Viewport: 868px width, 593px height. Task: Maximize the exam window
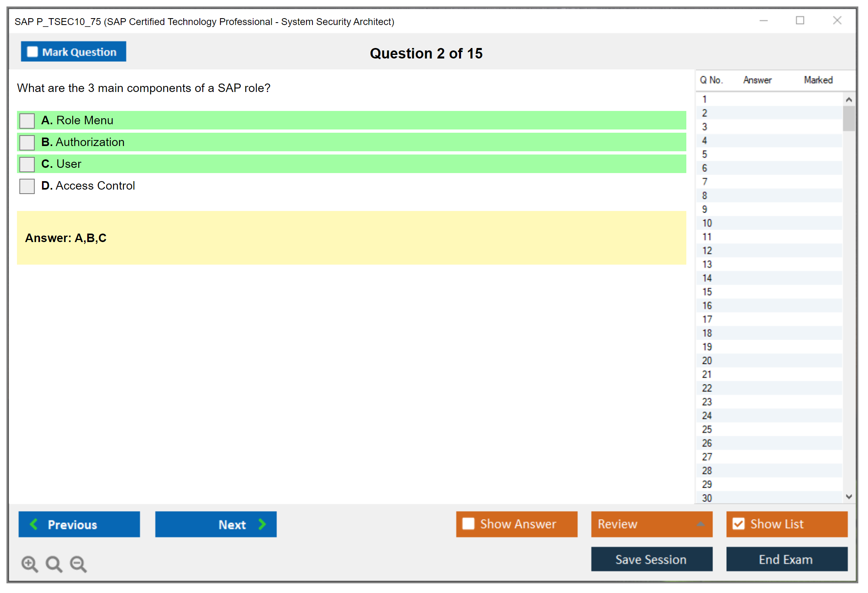click(x=800, y=21)
